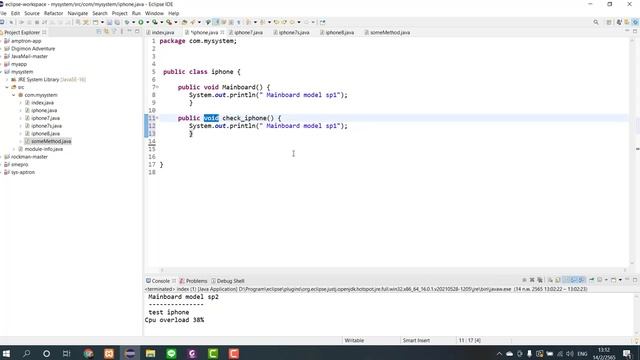Open Console display selected dropdown
This screenshot has height=360, width=640.
click(x=606, y=280)
